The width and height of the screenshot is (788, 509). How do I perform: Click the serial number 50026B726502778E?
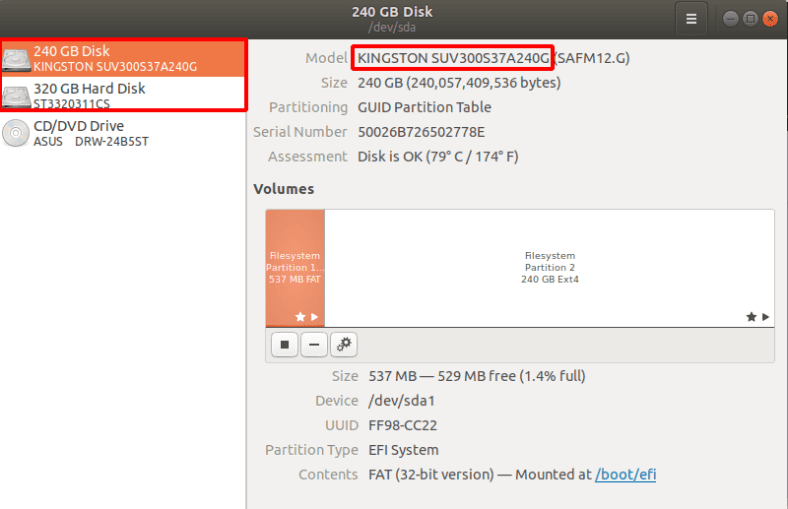[x=421, y=132]
